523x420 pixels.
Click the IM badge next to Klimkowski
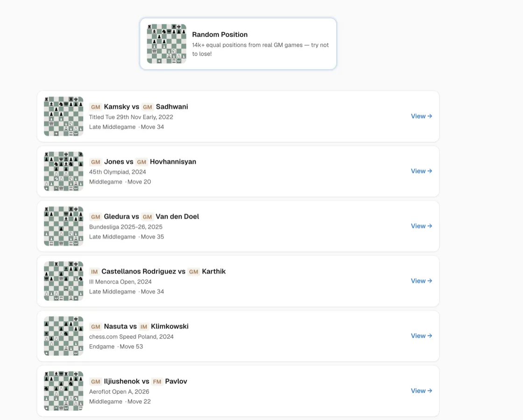143,326
